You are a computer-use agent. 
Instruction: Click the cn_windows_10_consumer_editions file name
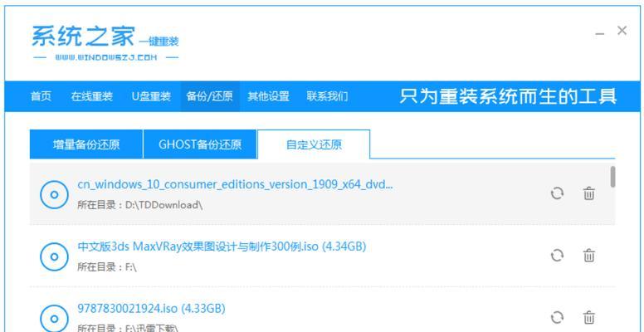pyautogui.click(x=236, y=184)
